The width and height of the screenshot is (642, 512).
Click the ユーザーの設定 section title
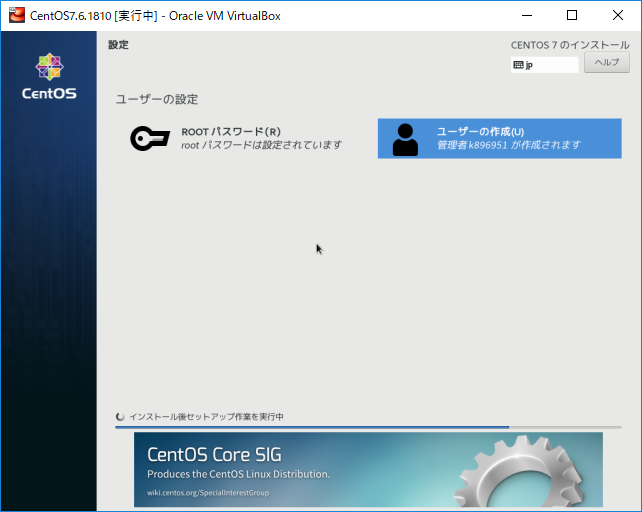[157, 99]
